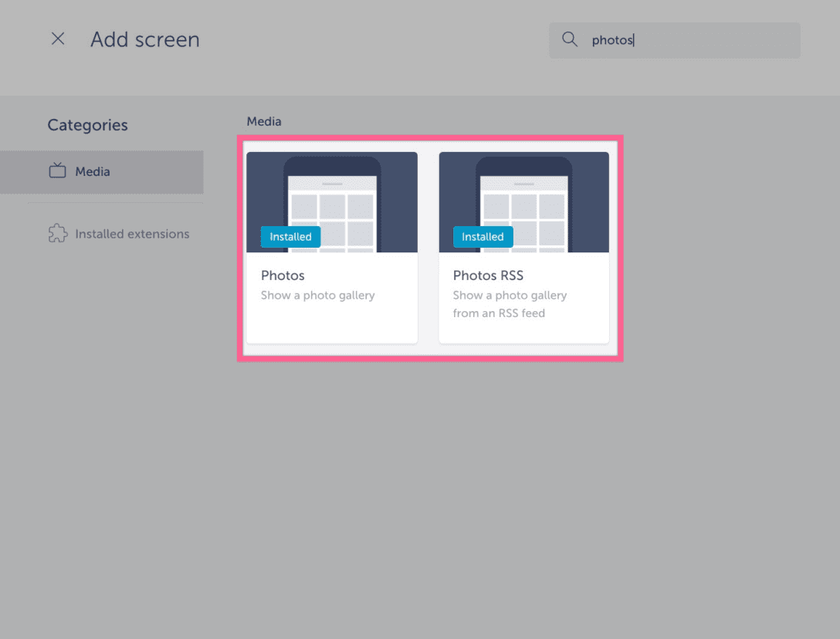Click the Photos RSS title on its card

(488, 276)
